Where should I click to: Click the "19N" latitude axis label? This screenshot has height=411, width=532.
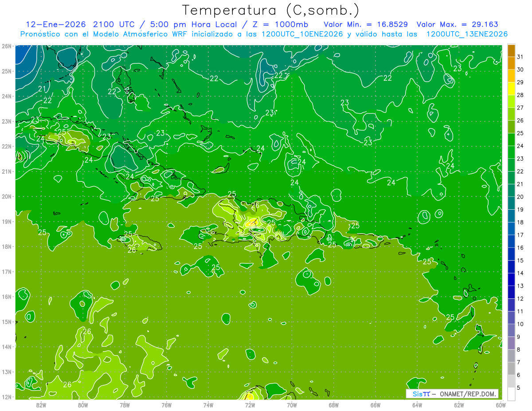pyautogui.click(x=6, y=222)
